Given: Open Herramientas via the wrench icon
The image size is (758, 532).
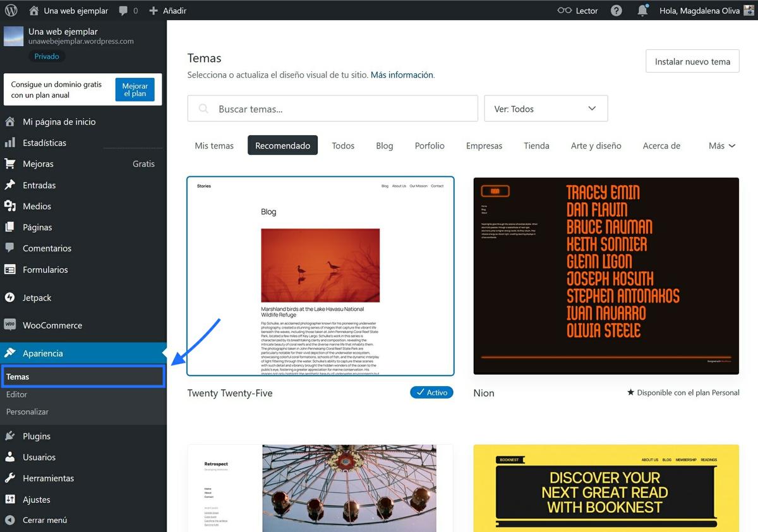Looking at the screenshot, I should (x=13, y=478).
